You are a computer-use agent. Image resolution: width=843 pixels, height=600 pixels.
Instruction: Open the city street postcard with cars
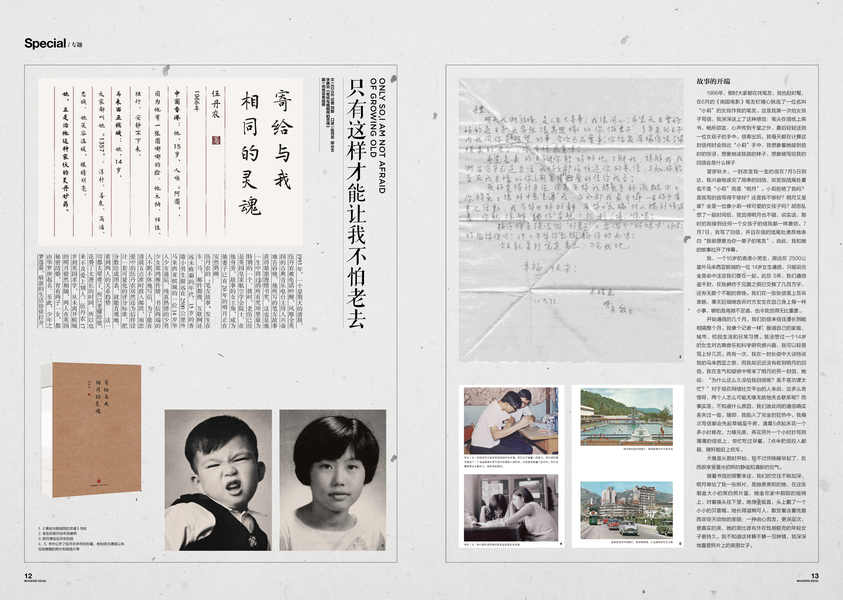tap(626, 510)
